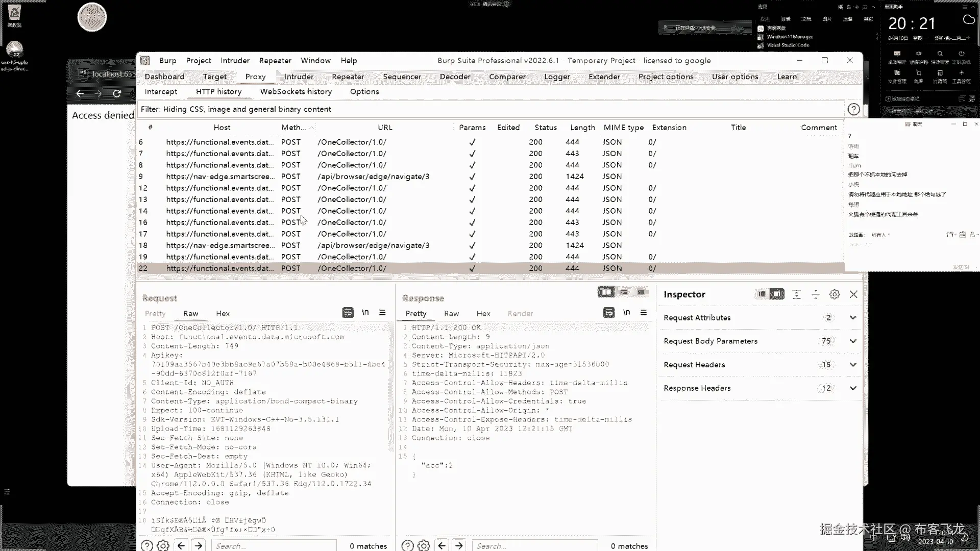Open the Repeater main tab
The image size is (980, 551).
pos(348,77)
